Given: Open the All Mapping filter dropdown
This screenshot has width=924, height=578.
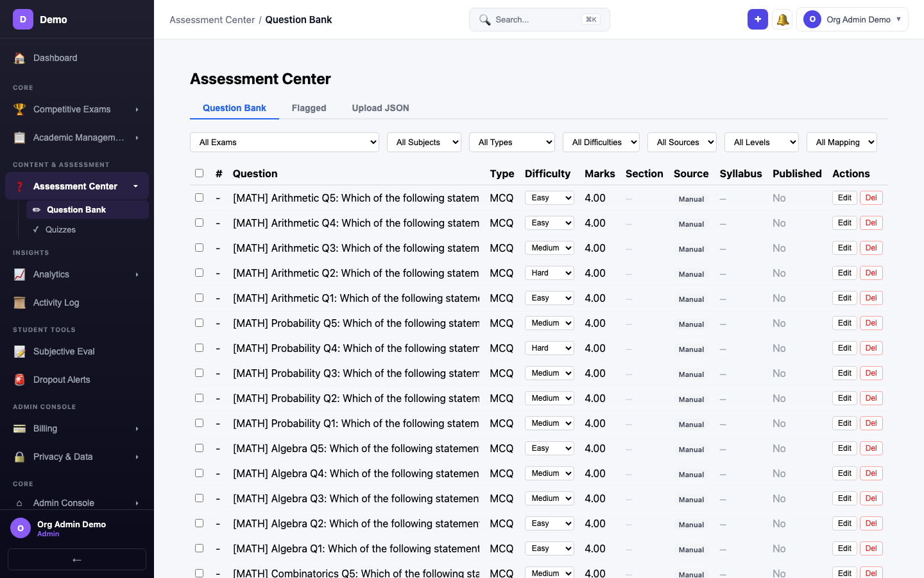Looking at the screenshot, I should tap(842, 142).
